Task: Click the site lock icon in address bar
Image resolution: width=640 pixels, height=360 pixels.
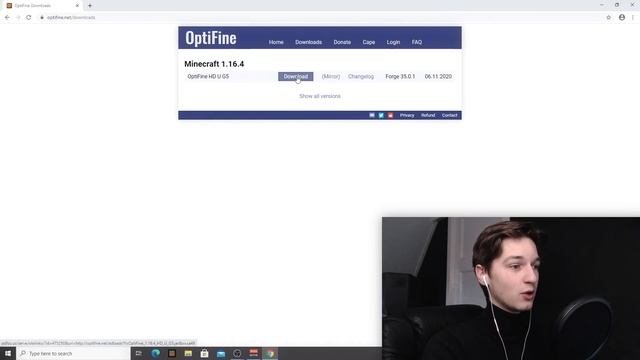Action: (42, 18)
